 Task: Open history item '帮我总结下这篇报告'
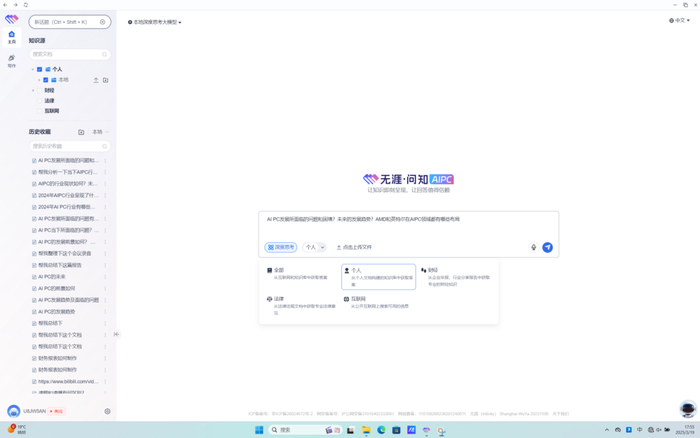coord(59,265)
